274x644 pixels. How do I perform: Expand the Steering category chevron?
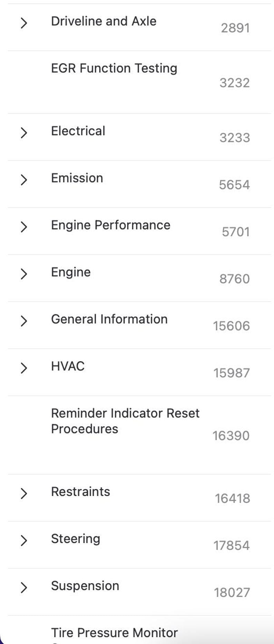click(23, 540)
